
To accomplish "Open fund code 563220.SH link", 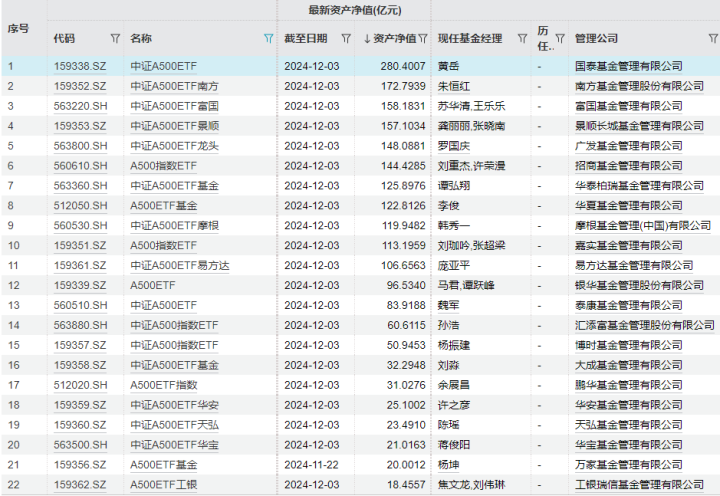I will click(x=80, y=106).
